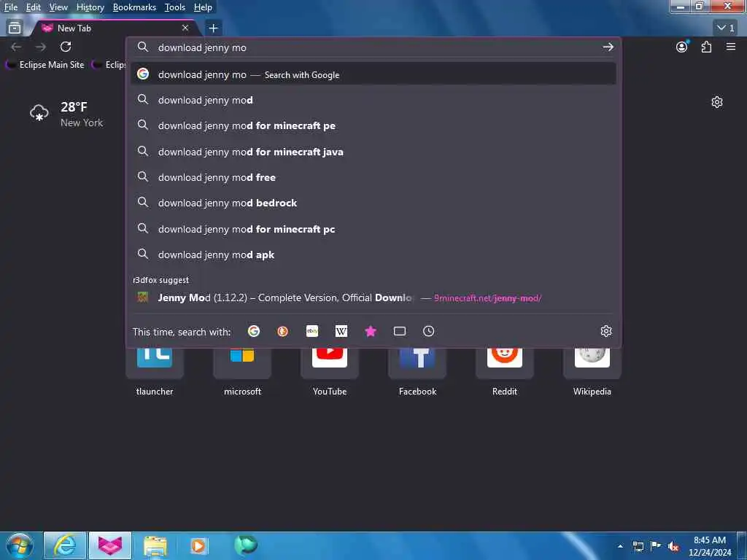747x560 pixels.
Task: Choose suggestion 'download jenny mod free'
Action: (x=373, y=177)
